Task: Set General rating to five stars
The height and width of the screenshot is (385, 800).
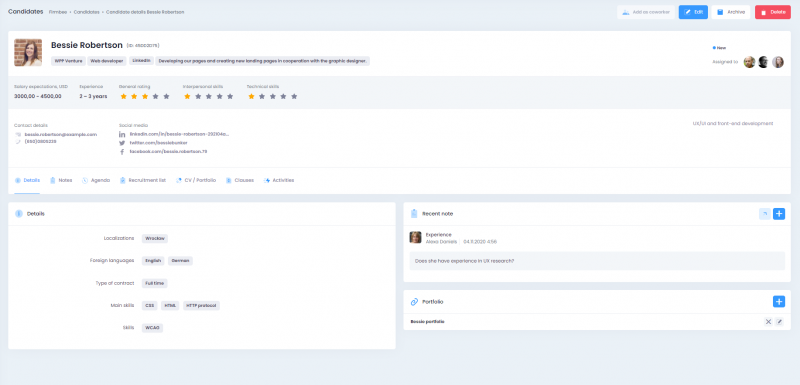Action: (166, 96)
